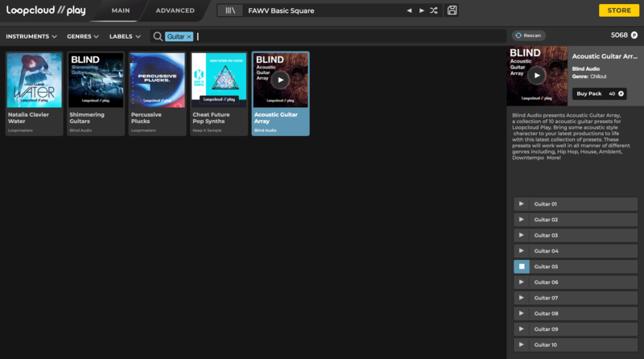The image size is (644, 359).
Task: Stop the playing Guitar 05 preset
Action: click(522, 266)
